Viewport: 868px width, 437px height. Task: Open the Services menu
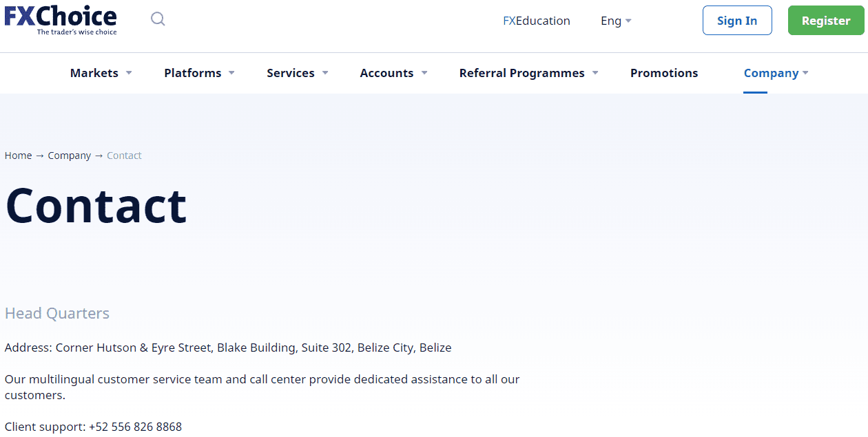tap(291, 73)
